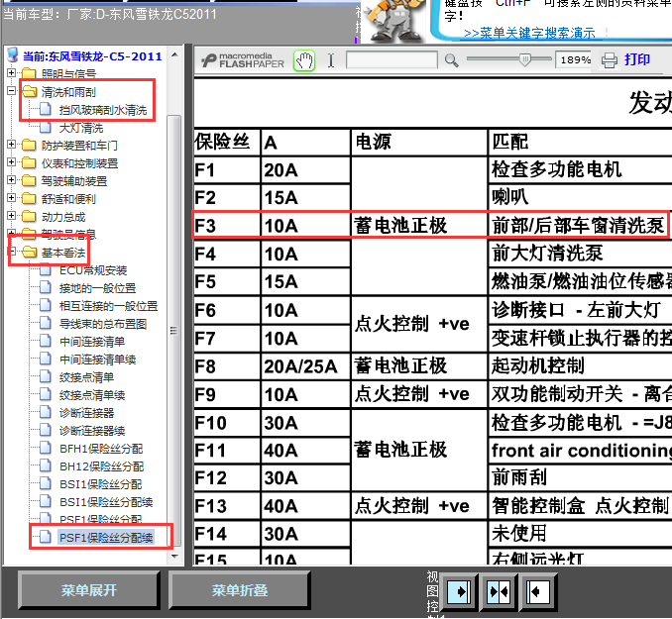Click the zoom percentage field showing 189%
Viewport: 672px width, 619px height.
pyautogui.click(x=575, y=60)
